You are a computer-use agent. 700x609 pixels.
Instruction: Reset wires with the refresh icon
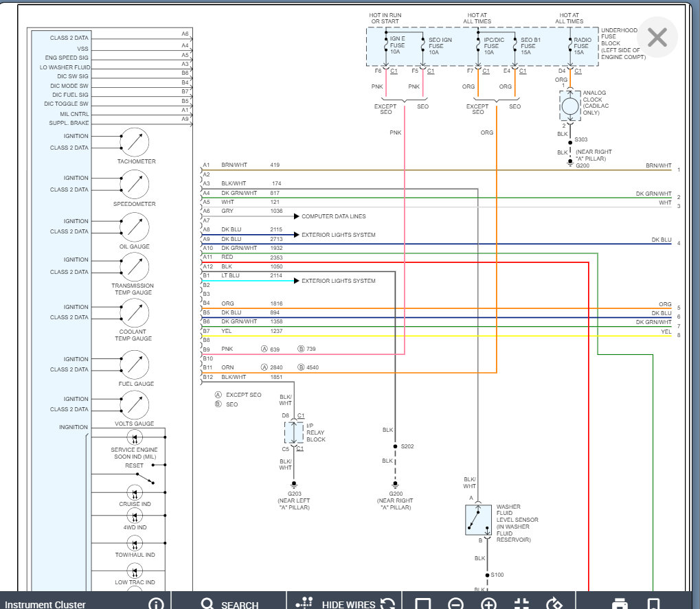tap(387, 604)
